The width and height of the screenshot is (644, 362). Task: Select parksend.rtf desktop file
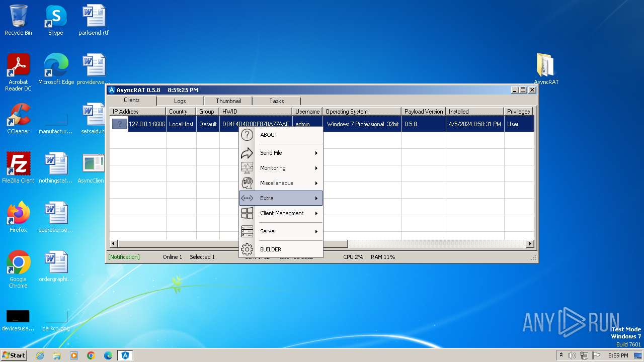(x=94, y=21)
